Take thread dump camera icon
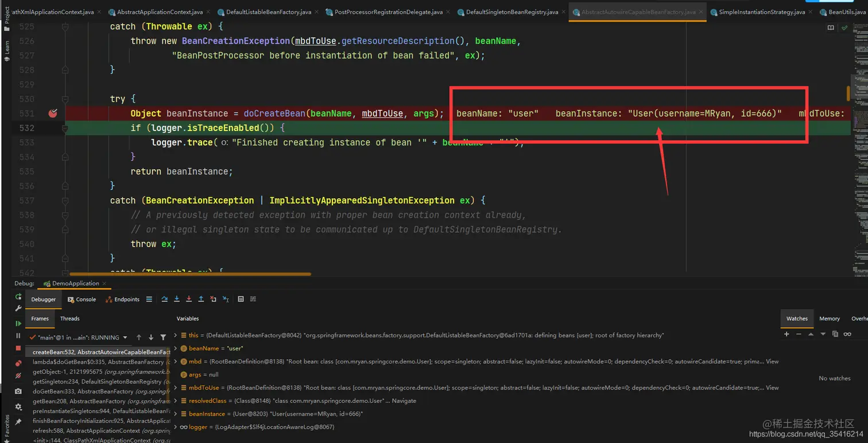The width and height of the screenshot is (868, 443). tap(18, 391)
